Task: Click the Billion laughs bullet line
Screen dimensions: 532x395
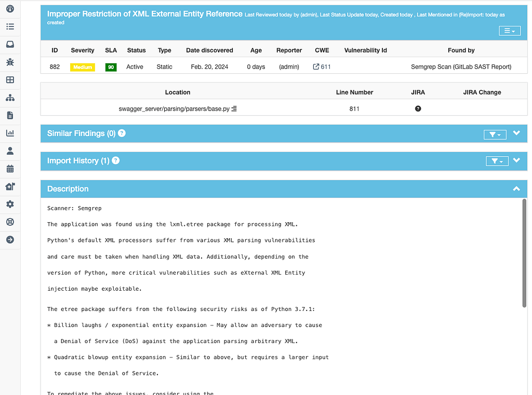Action: (184, 325)
